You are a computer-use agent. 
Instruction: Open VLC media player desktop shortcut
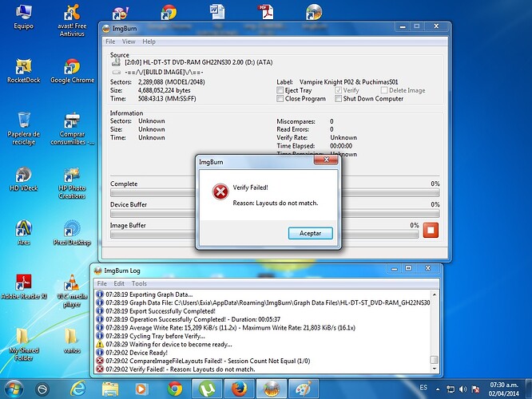[70, 285]
